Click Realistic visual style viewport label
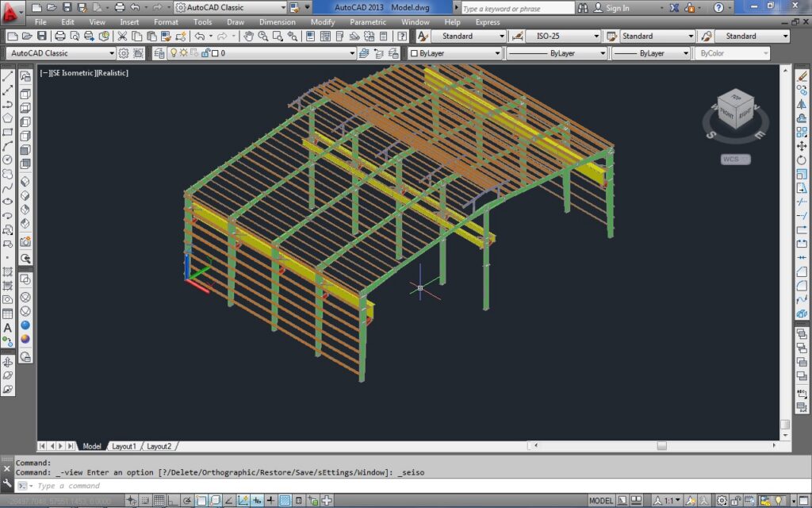 click(113, 73)
